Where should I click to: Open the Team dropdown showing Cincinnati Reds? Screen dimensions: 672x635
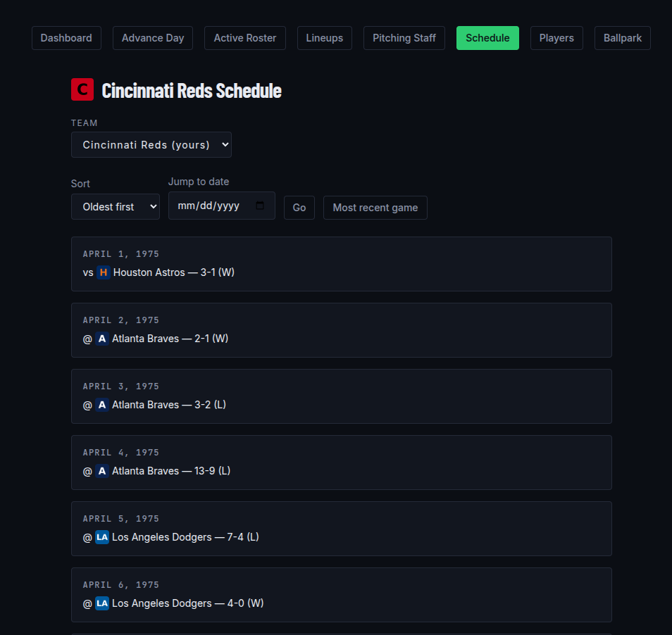[x=151, y=145]
